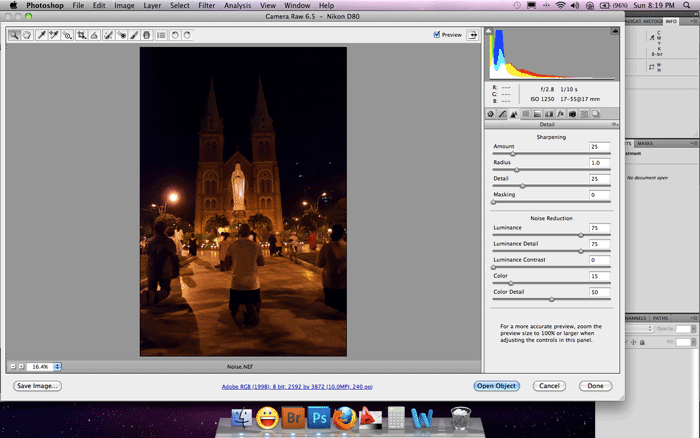Click the Sharpening Amount value field
This screenshot has width=700, height=438.
click(598, 146)
